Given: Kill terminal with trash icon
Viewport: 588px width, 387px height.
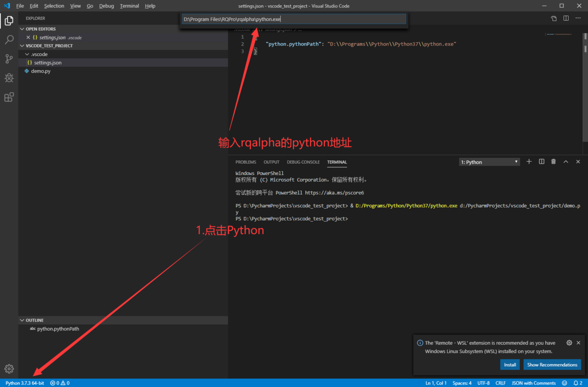Looking at the screenshot, I should pyautogui.click(x=553, y=162).
